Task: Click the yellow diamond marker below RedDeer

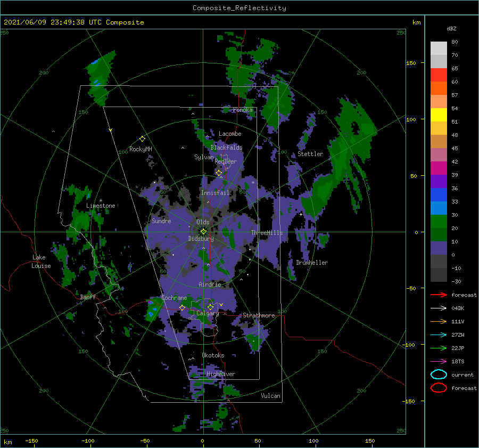Action: (219, 173)
